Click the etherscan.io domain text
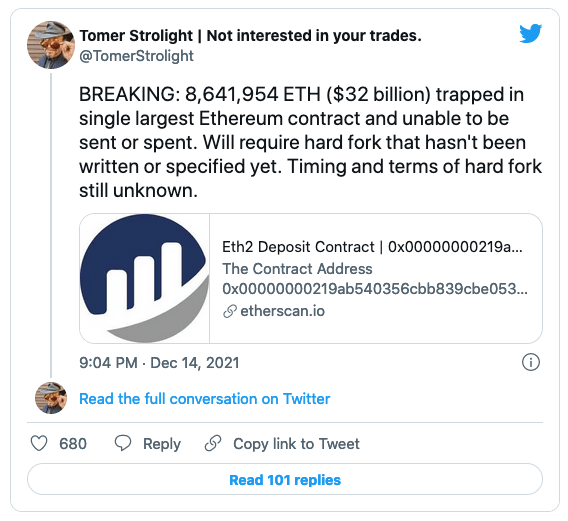 click(283, 311)
